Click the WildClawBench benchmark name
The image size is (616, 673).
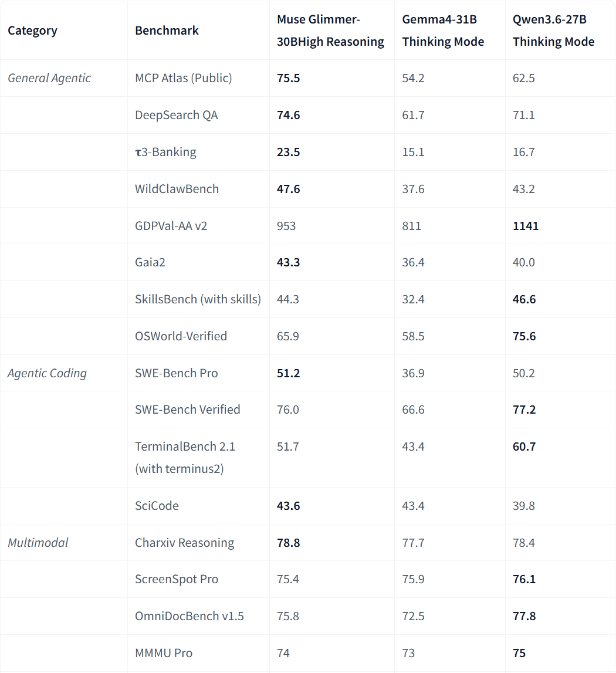tap(177, 189)
